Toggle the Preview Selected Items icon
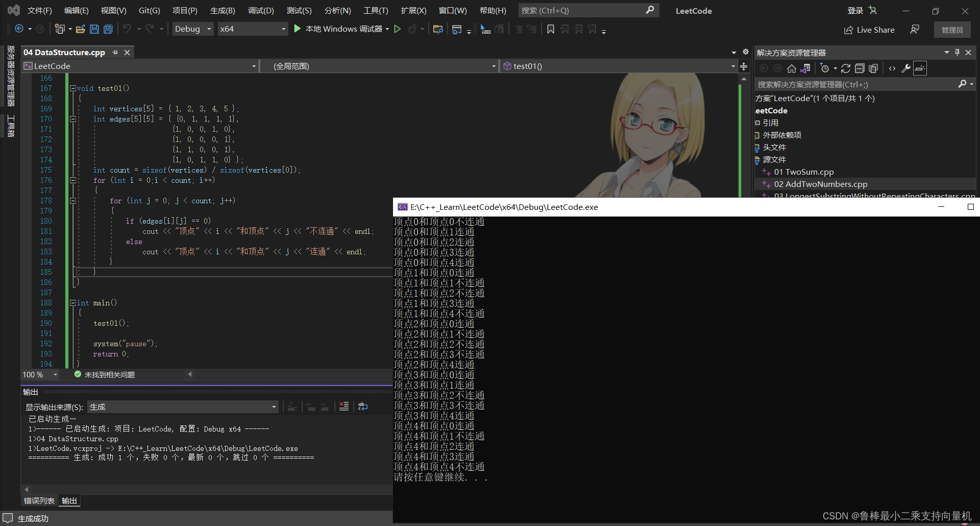This screenshot has height=526, width=980. (920, 68)
